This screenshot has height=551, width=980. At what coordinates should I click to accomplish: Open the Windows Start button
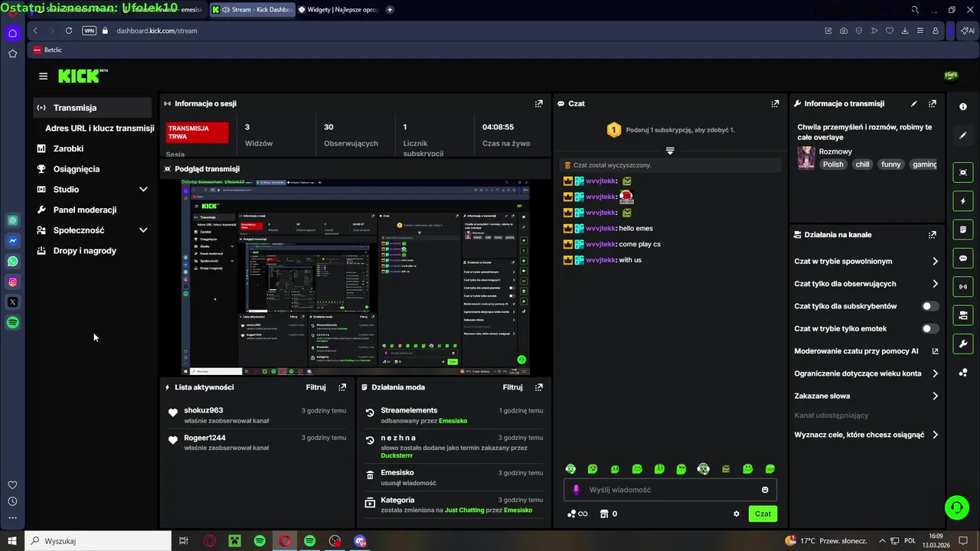click(12, 541)
